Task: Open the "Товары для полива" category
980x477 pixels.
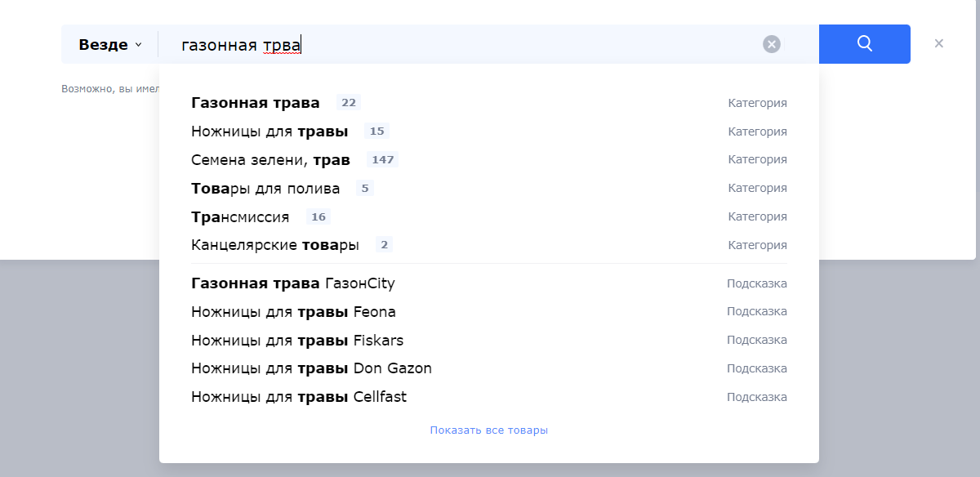Action: pos(265,189)
